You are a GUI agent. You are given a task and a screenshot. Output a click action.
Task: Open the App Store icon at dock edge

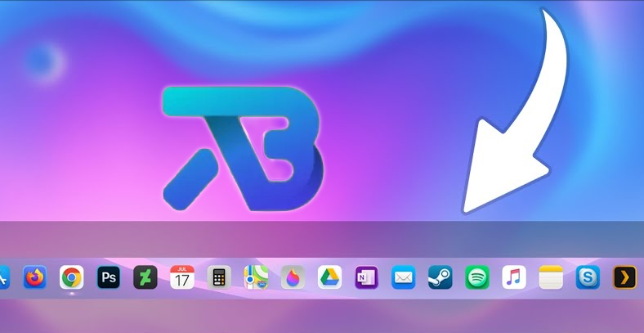click(3, 277)
